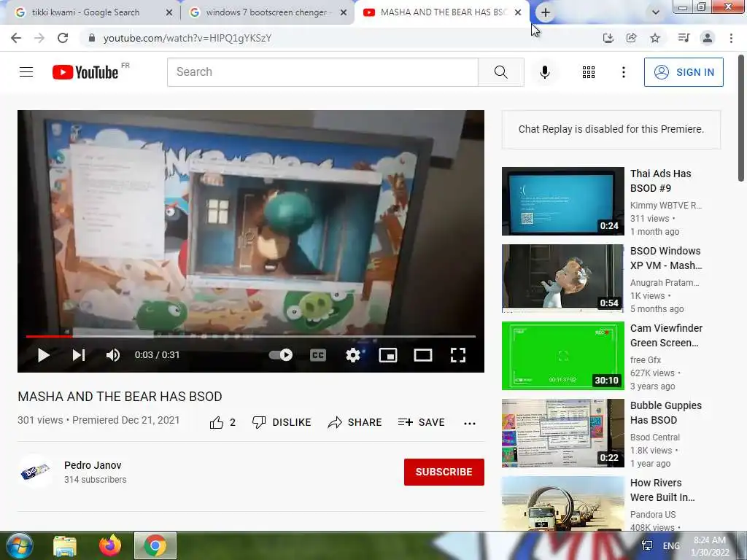The height and width of the screenshot is (560, 747).
Task: Play the video
Action: pyautogui.click(x=43, y=355)
